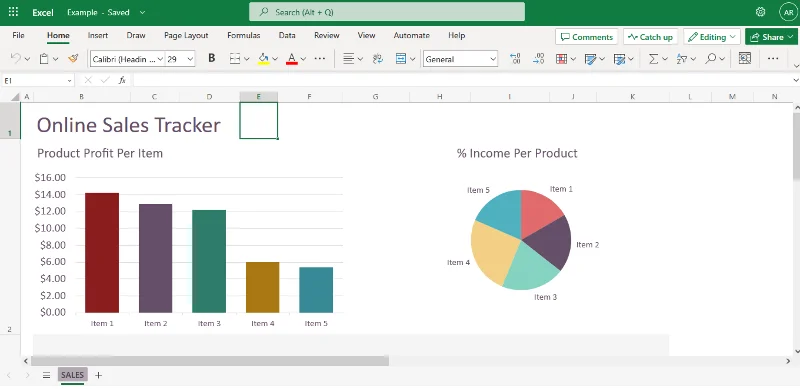This screenshot has width=800, height=389.
Task: Click the Merge cells icon
Action: 401,59
